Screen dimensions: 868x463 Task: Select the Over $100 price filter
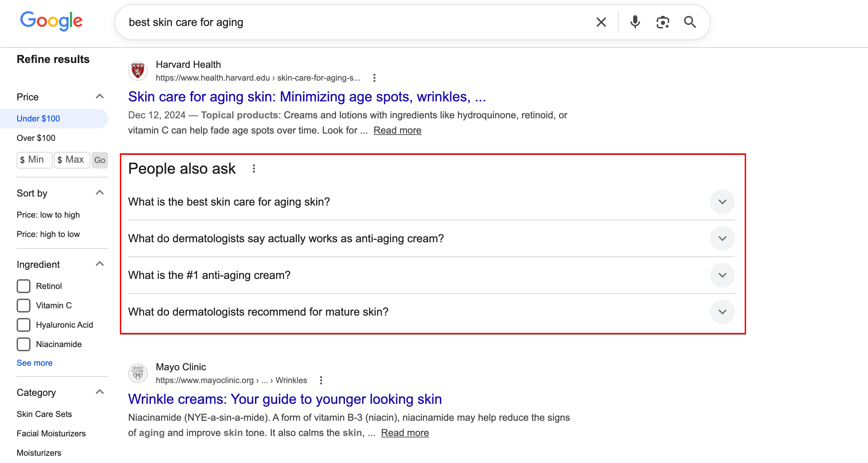point(36,138)
